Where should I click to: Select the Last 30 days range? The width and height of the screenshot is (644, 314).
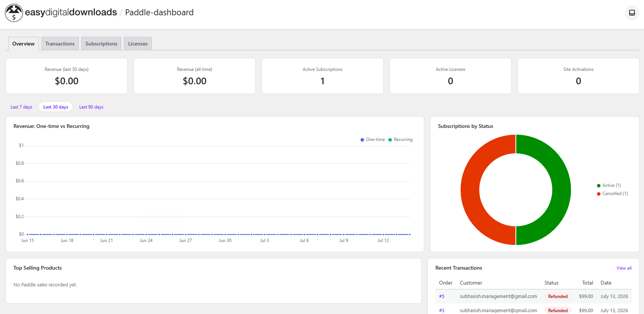tap(56, 107)
